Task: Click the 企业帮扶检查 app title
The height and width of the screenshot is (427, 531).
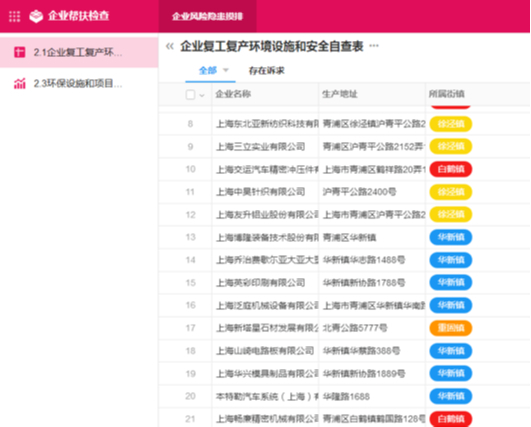Action: (x=79, y=16)
